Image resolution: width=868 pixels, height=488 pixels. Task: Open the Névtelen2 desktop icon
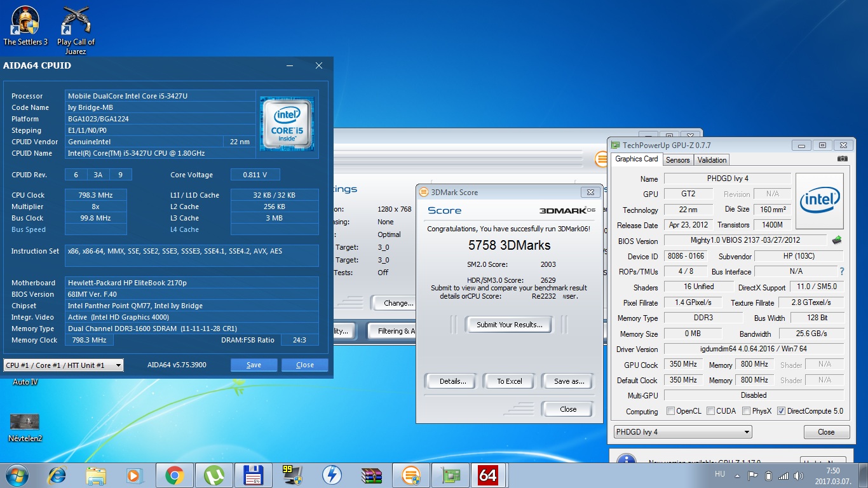(x=25, y=427)
